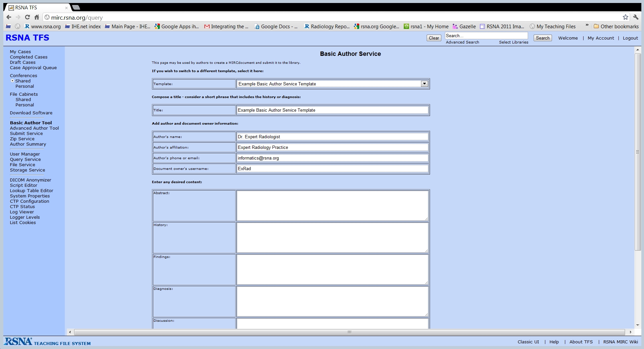Open Draft Cases in the sidebar
The image size is (644, 349).
tap(23, 62)
